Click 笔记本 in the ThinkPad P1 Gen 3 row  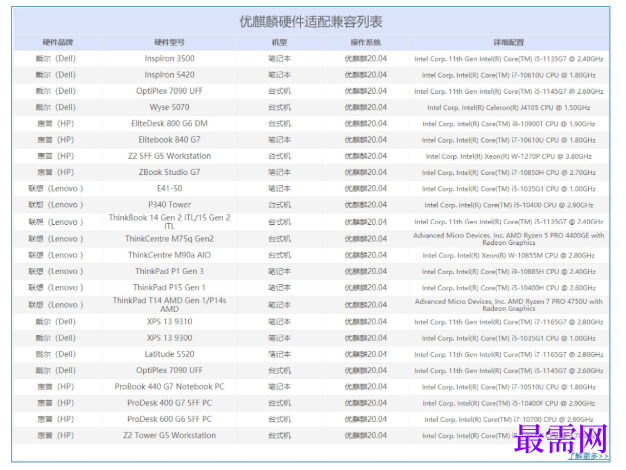pyautogui.click(x=279, y=271)
